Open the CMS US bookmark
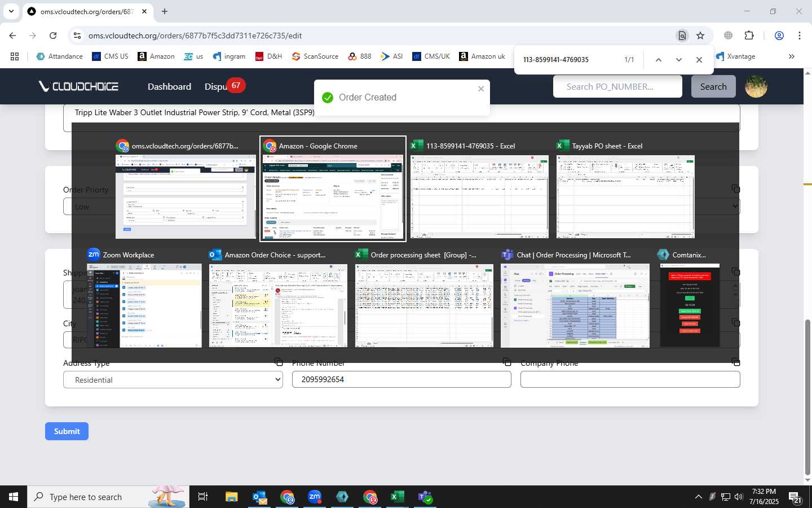The width and height of the screenshot is (812, 508). pos(110,56)
